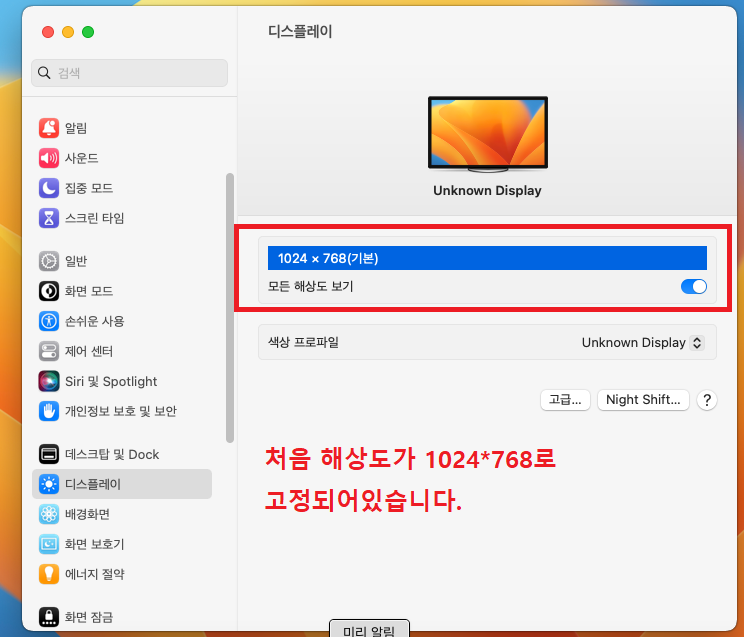Open the 제어 센터 switches icon

49,351
